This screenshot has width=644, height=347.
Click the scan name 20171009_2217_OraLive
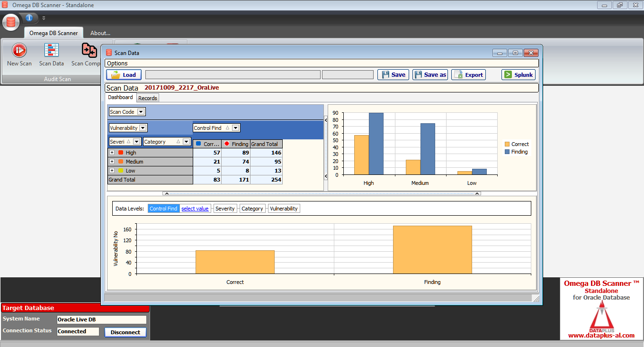[181, 88]
